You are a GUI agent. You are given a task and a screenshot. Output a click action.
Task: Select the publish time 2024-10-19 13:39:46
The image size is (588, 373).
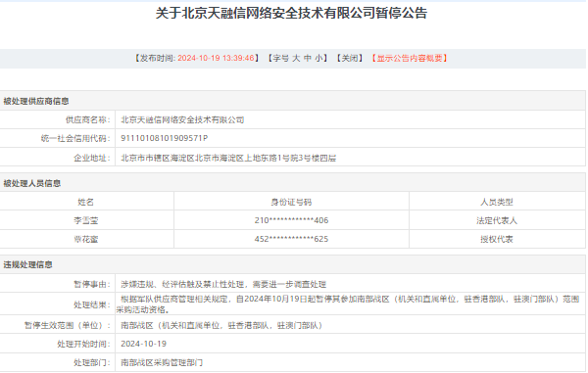(x=216, y=58)
